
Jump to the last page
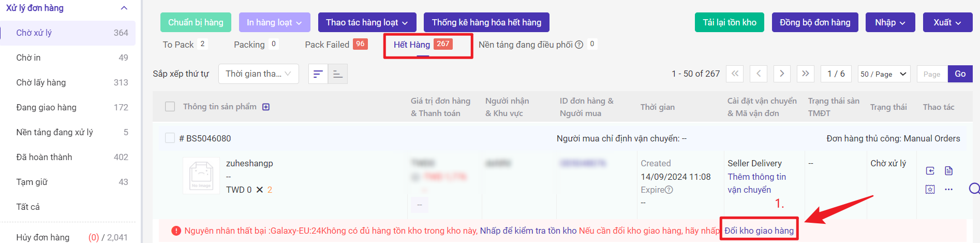coord(806,74)
